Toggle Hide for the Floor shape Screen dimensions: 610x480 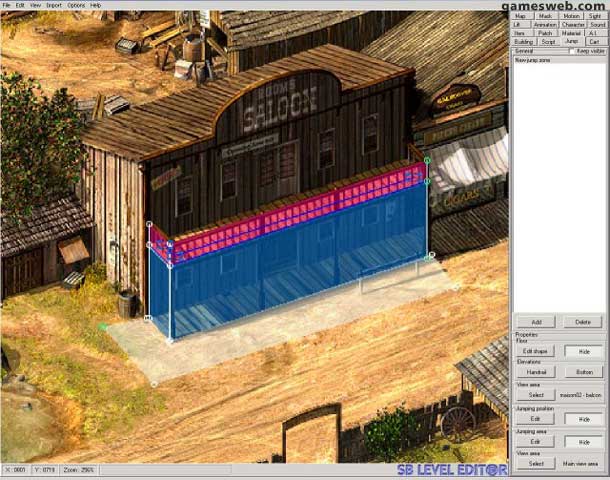[x=583, y=351]
